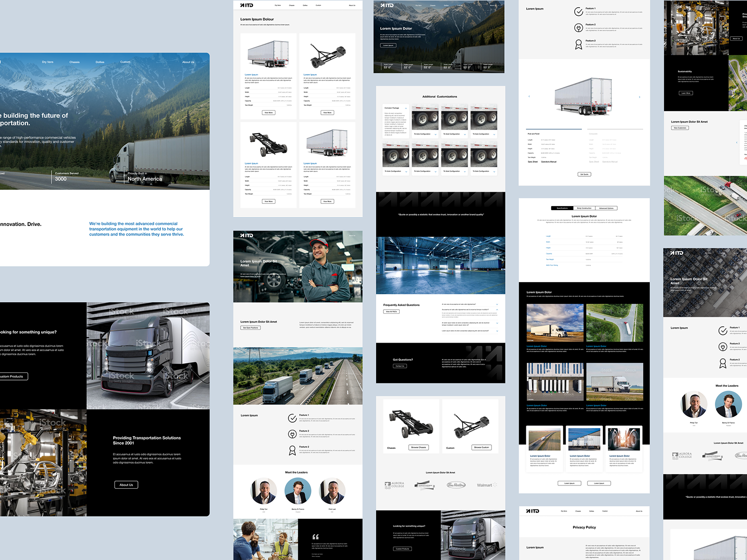Collapse the Corrosion Package card
Image resolution: width=747 pixels, height=560 pixels.
click(406, 108)
